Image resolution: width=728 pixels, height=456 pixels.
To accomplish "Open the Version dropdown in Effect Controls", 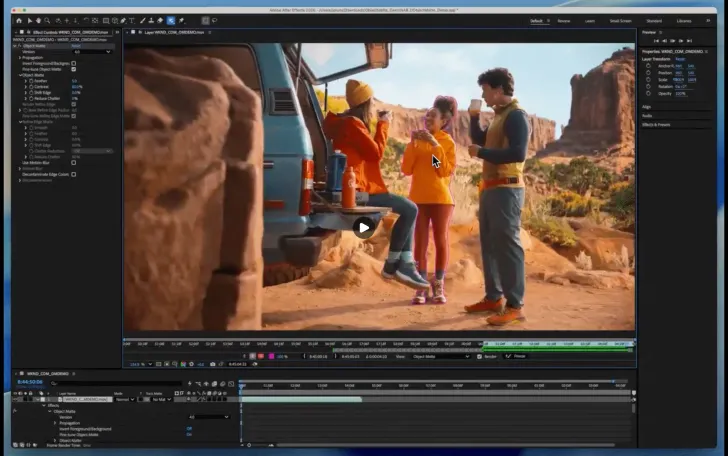I will (x=91, y=52).
